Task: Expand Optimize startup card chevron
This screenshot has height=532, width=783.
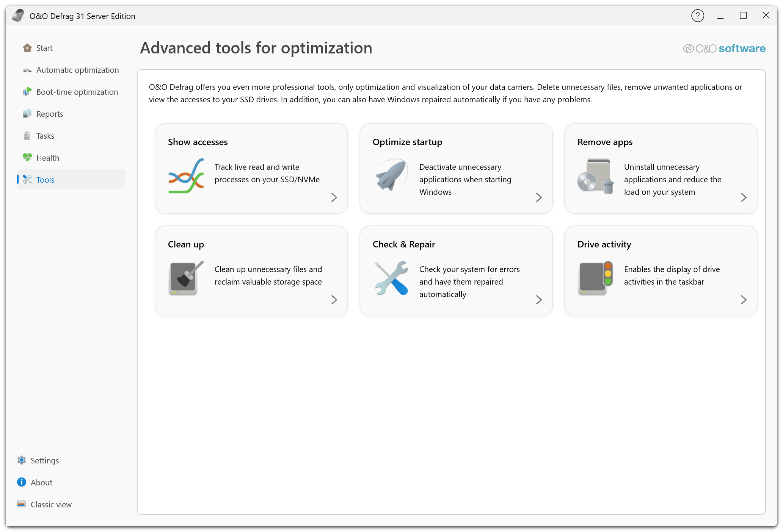Action: click(x=539, y=197)
